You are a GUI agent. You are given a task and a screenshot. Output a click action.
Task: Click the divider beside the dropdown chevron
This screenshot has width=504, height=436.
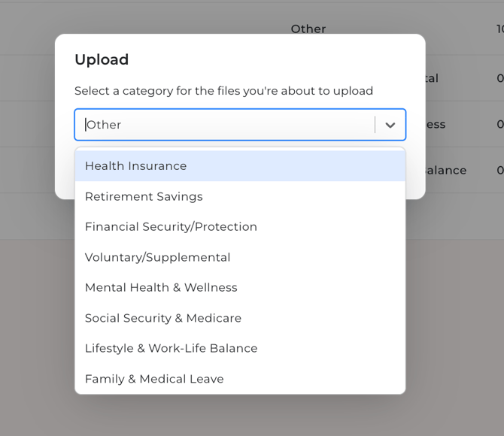click(375, 125)
